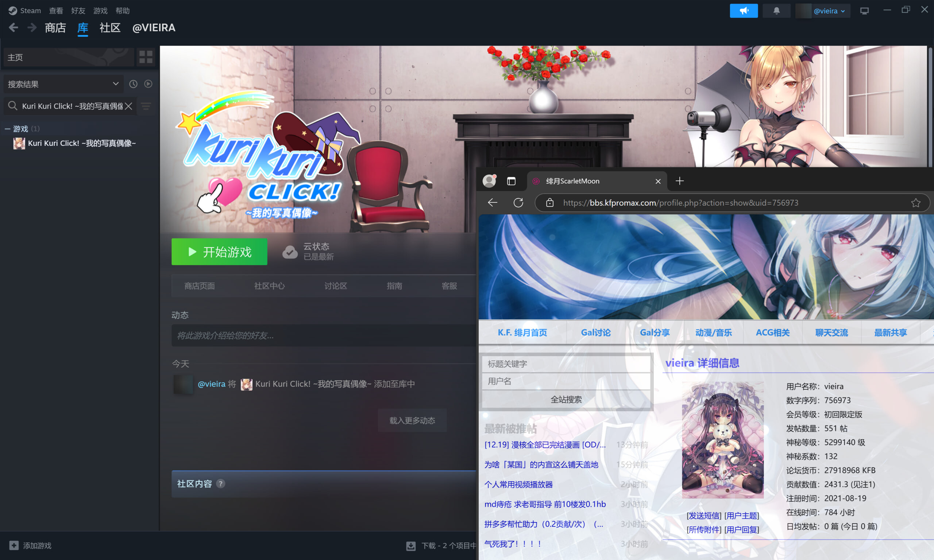Click the 标题关键字 search input
The width and height of the screenshot is (934, 560).
click(566, 364)
